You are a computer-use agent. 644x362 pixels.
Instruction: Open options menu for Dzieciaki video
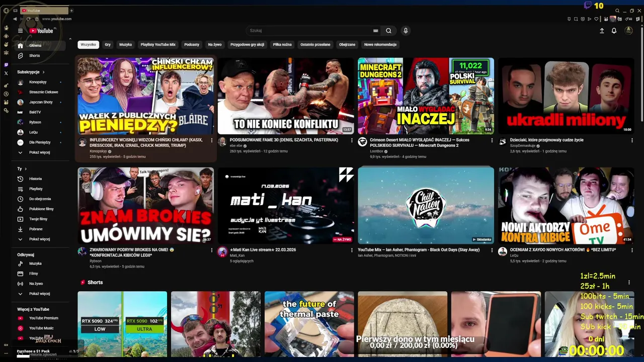(x=632, y=140)
